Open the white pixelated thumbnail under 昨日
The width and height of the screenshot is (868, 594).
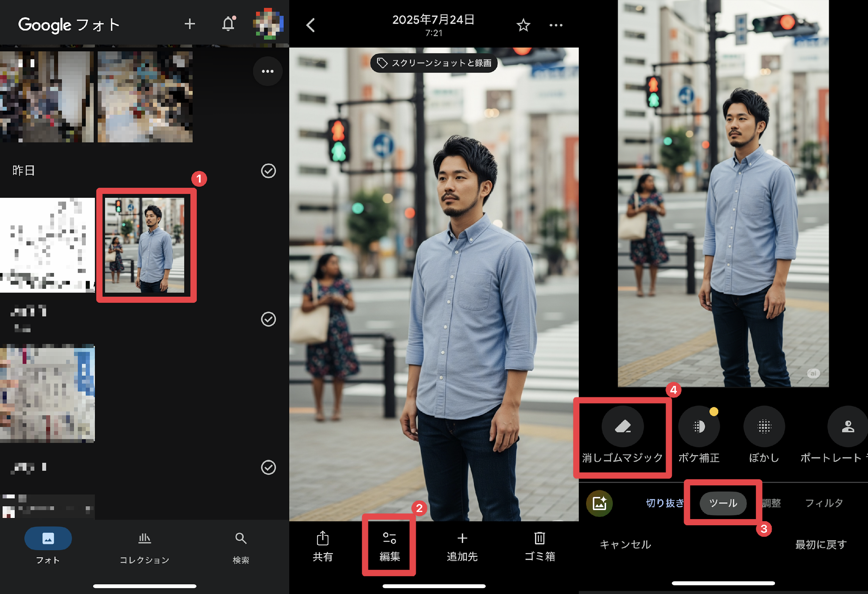(x=47, y=245)
